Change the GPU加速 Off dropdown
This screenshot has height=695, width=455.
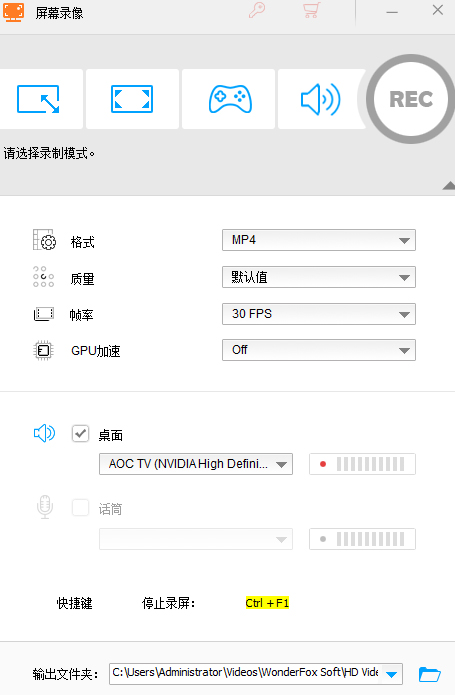tap(319, 350)
